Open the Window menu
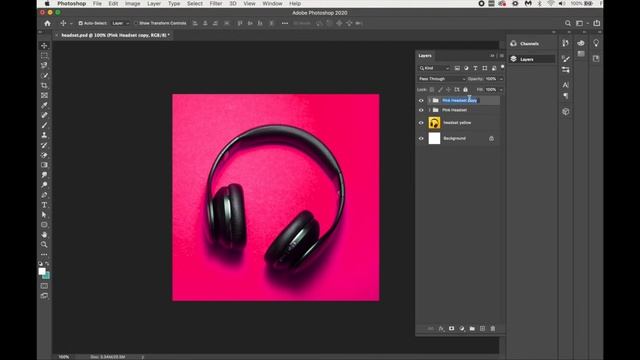Image resolution: width=640 pixels, height=360 pixels. pos(272,4)
